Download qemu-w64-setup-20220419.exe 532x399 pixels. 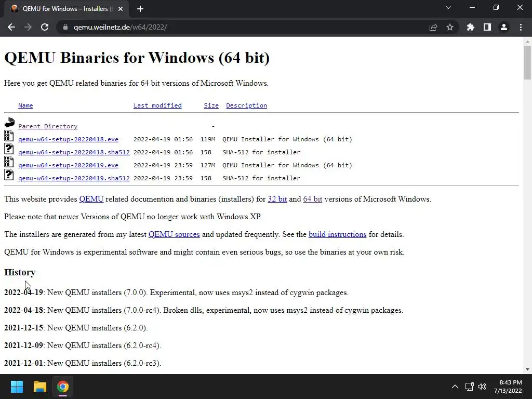(68, 165)
